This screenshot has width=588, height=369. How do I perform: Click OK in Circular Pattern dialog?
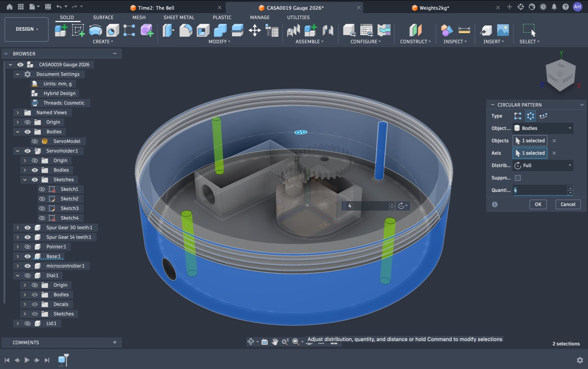click(538, 204)
